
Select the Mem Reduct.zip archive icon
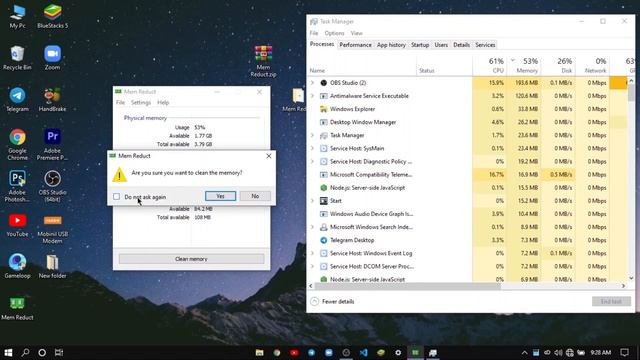click(263, 61)
